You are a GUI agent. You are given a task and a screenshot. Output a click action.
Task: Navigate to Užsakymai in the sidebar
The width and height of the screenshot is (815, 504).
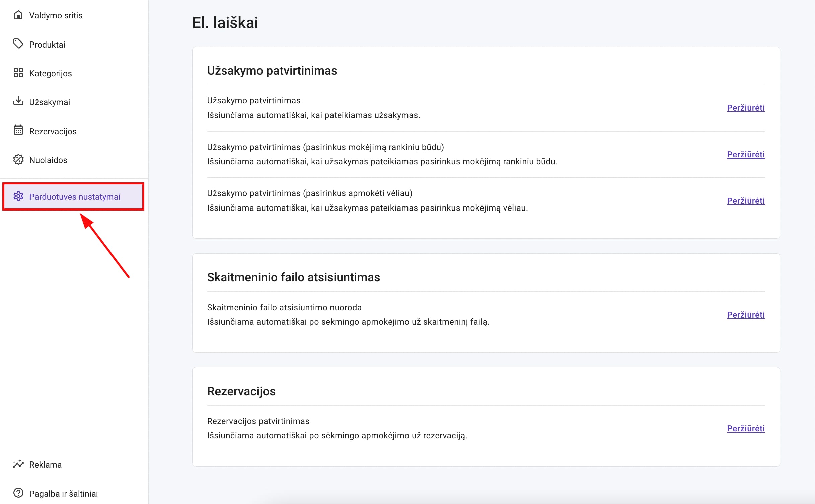[50, 101]
